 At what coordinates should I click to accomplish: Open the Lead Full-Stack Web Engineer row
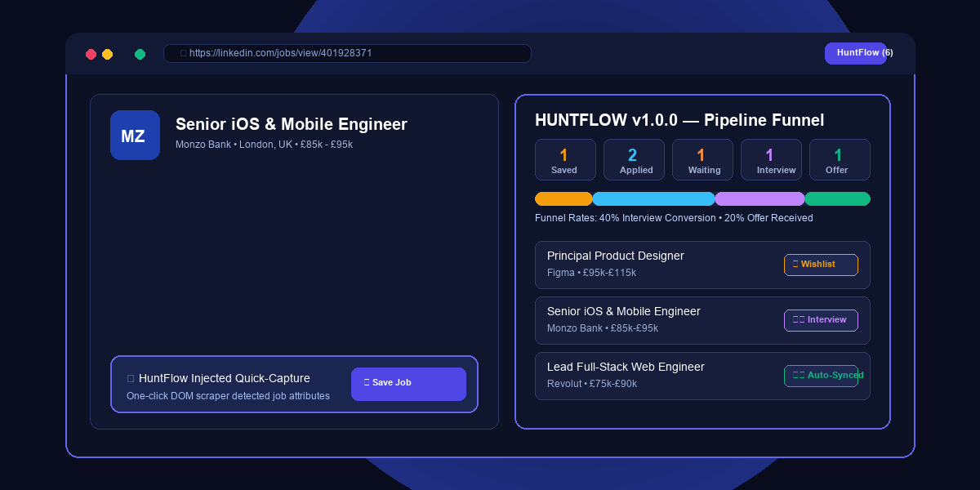702,376
